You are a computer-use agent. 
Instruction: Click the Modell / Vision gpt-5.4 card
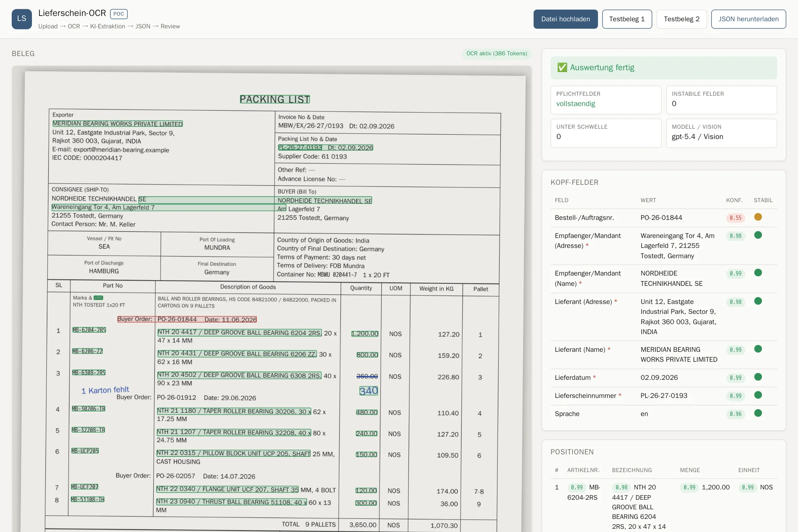[x=721, y=133]
